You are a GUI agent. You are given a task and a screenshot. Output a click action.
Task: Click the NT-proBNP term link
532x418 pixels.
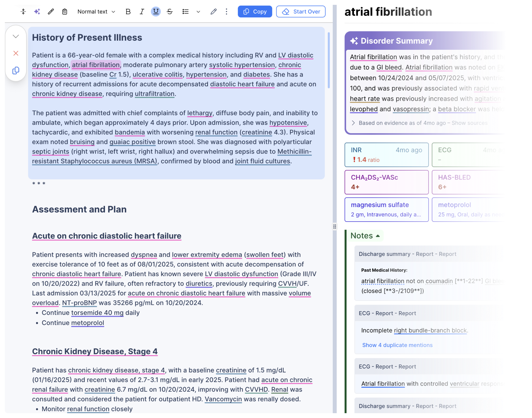coord(79,303)
